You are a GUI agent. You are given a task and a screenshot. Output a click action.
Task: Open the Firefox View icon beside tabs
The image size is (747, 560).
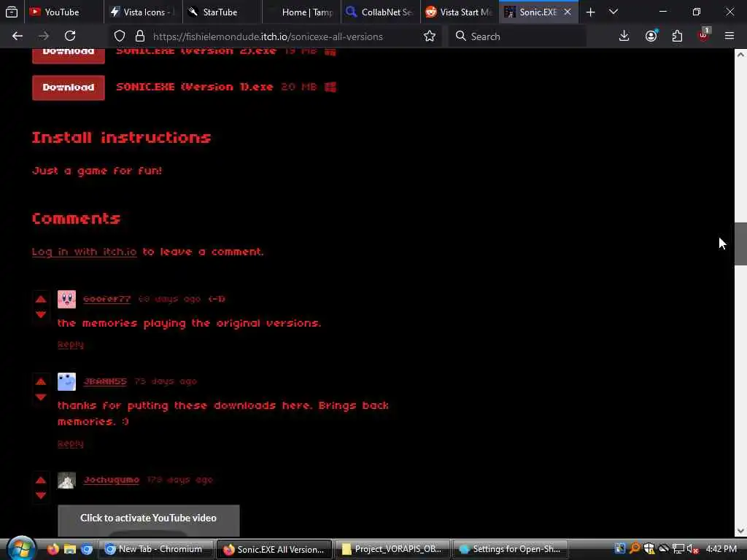click(x=12, y=12)
